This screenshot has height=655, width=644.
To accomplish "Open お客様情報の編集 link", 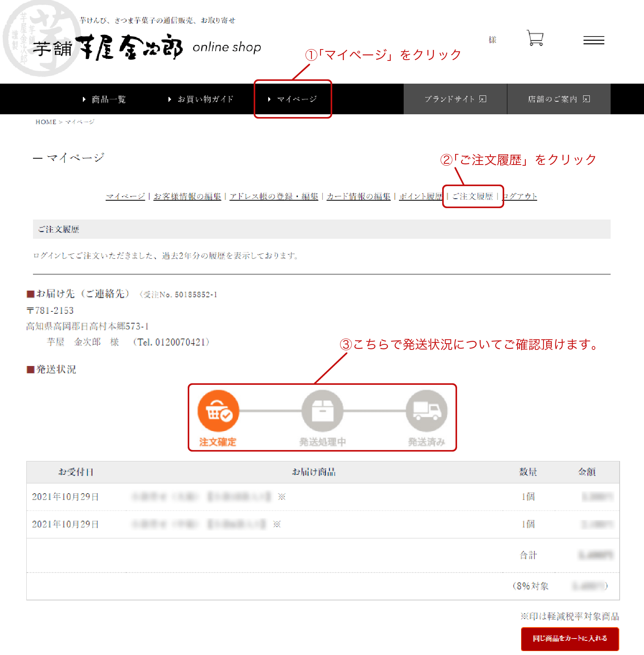I will [187, 196].
